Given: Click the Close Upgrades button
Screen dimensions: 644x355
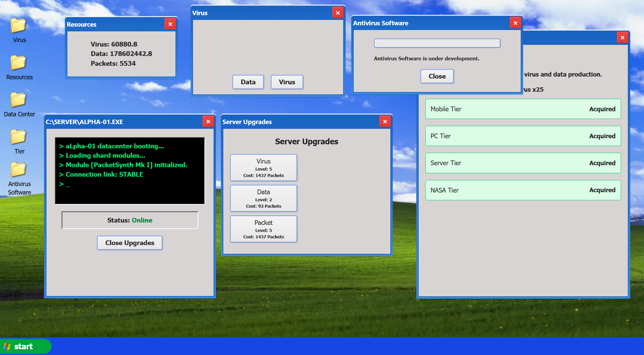Looking at the screenshot, I should tap(130, 243).
